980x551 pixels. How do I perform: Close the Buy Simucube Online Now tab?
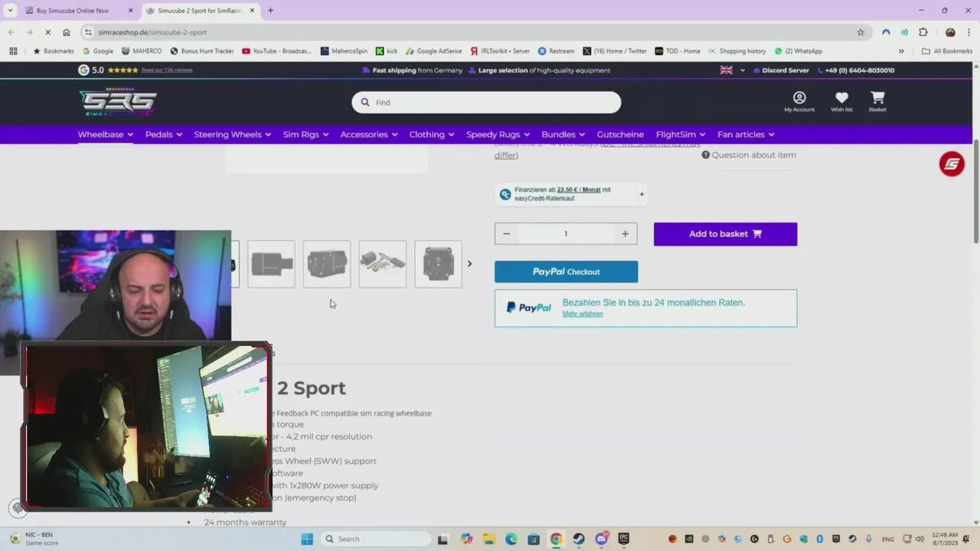click(x=130, y=11)
